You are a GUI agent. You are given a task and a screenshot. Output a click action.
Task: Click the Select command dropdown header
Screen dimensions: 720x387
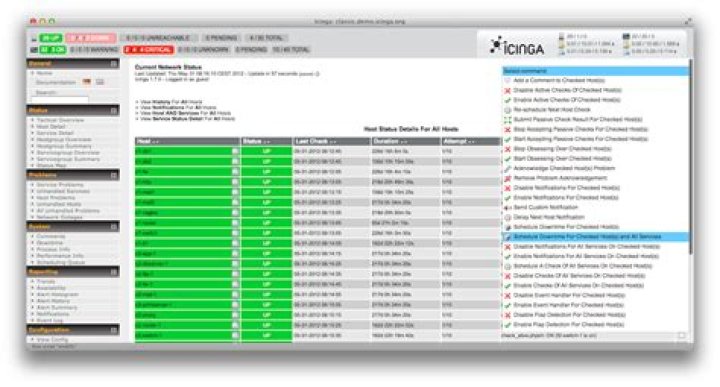click(x=596, y=71)
